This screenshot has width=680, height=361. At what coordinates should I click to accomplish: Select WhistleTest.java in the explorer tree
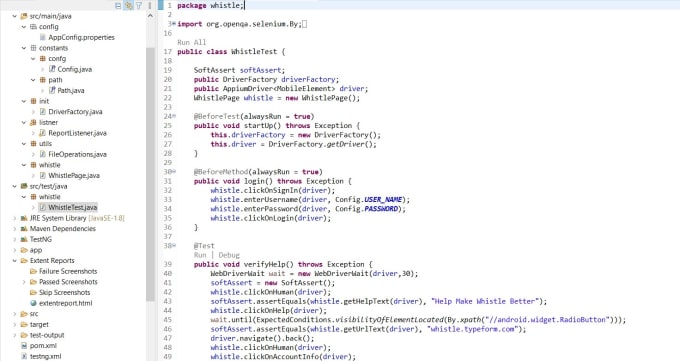(72, 207)
